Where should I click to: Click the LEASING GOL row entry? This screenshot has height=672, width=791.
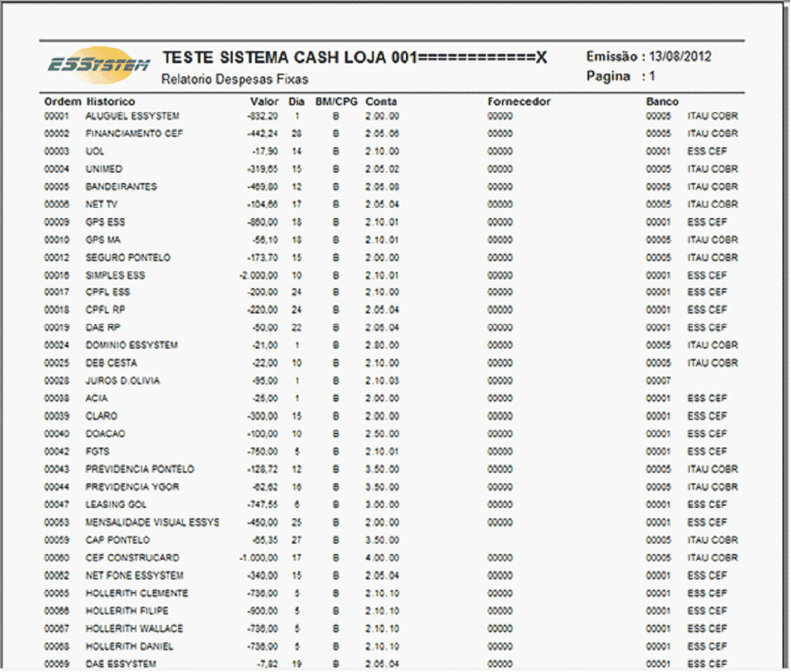pyautogui.click(x=115, y=504)
